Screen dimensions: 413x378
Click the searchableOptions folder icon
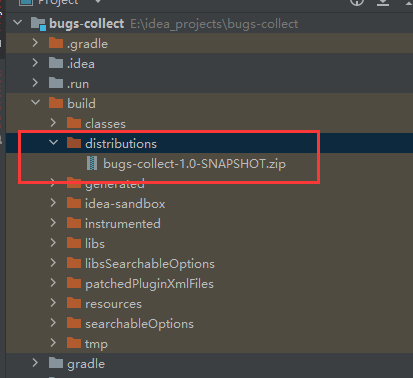pyautogui.click(x=74, y=323)
